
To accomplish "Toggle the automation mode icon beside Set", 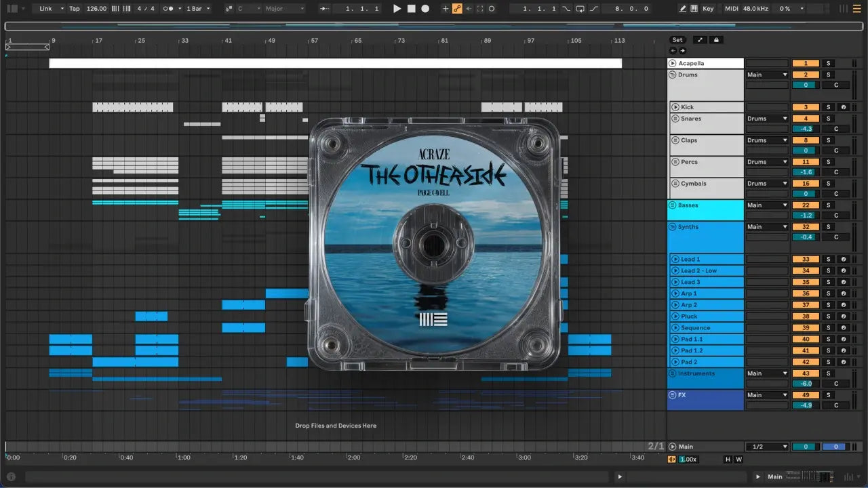I will pyautogui.click(x=701, y=40).
